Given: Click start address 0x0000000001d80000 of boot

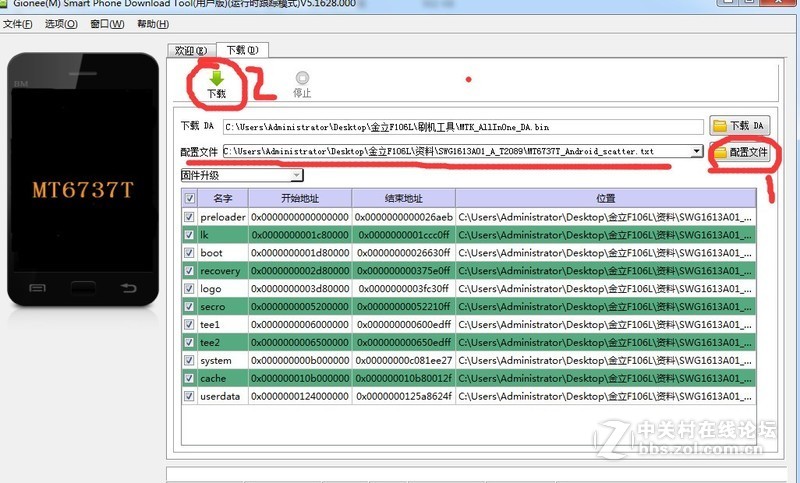Looking at the screenshot, I should (x=300, y=252).
